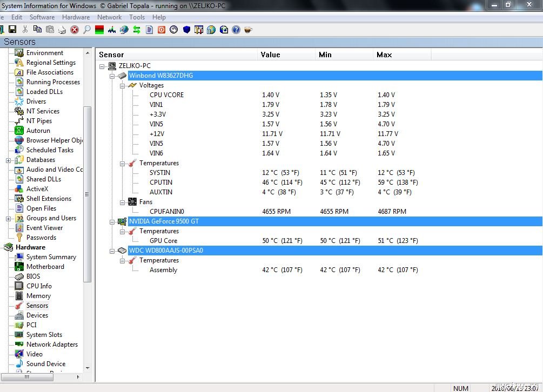Screen dimensions: 543x392
Task: Select Motherboard in the sidebar tree
Action: [45, 267]
